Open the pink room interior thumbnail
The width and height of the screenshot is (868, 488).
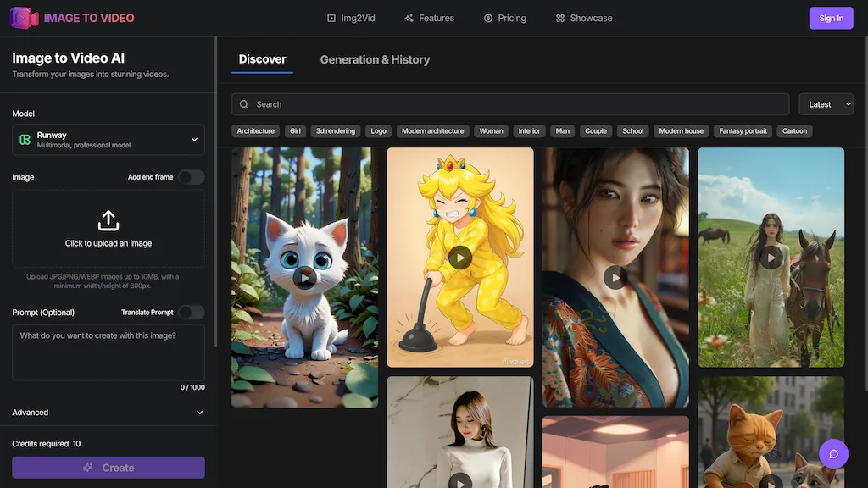(x=615, y=452)
